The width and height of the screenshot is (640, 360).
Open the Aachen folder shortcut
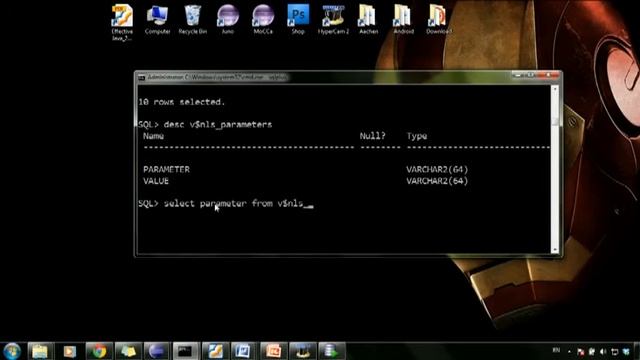[x=368, y=20]
